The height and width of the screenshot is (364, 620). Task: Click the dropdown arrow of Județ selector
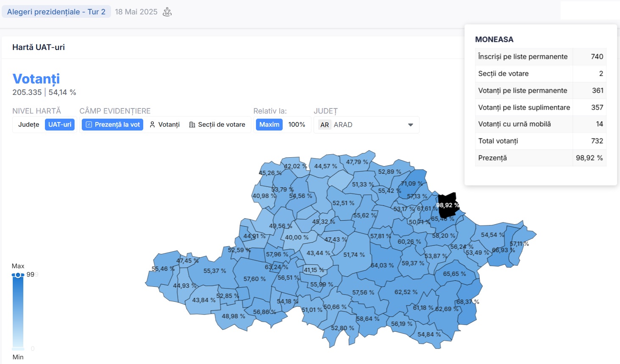click(x=410, y=125)
